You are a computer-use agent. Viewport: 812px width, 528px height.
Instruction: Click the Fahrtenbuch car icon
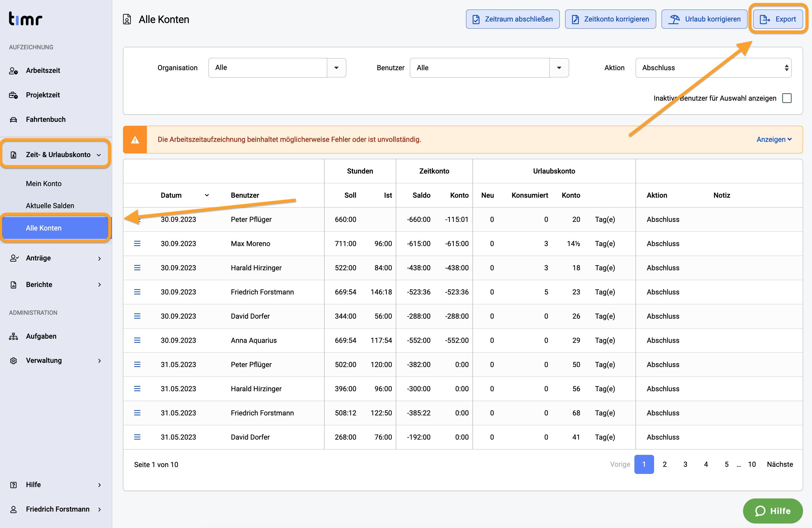pyautogui.click(x=13, y=120)
